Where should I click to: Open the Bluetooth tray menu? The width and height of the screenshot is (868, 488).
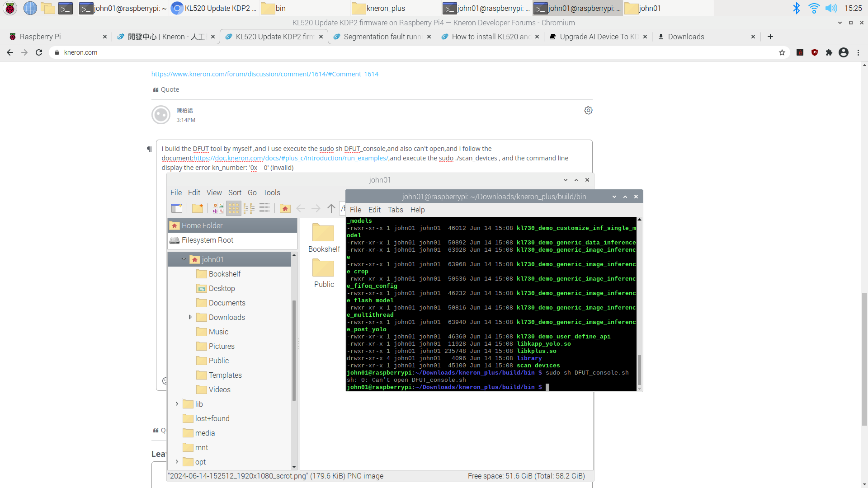797,8
